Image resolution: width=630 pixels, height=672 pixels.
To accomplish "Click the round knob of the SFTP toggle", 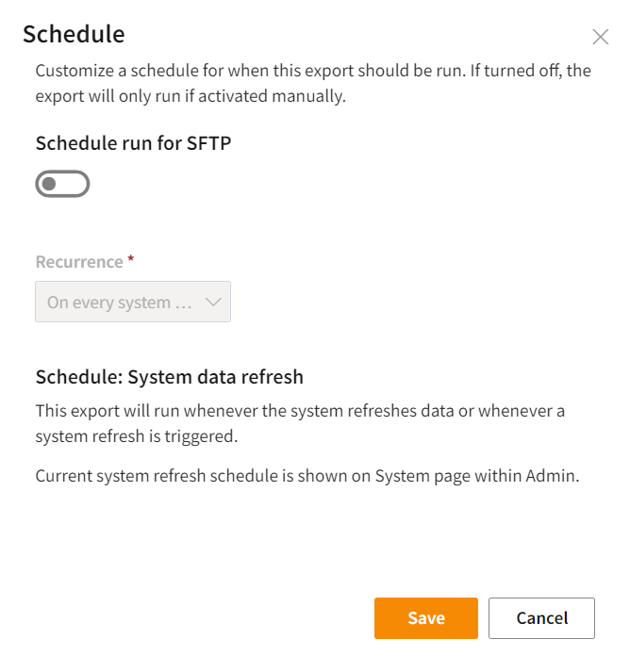I will coord(49,184).
